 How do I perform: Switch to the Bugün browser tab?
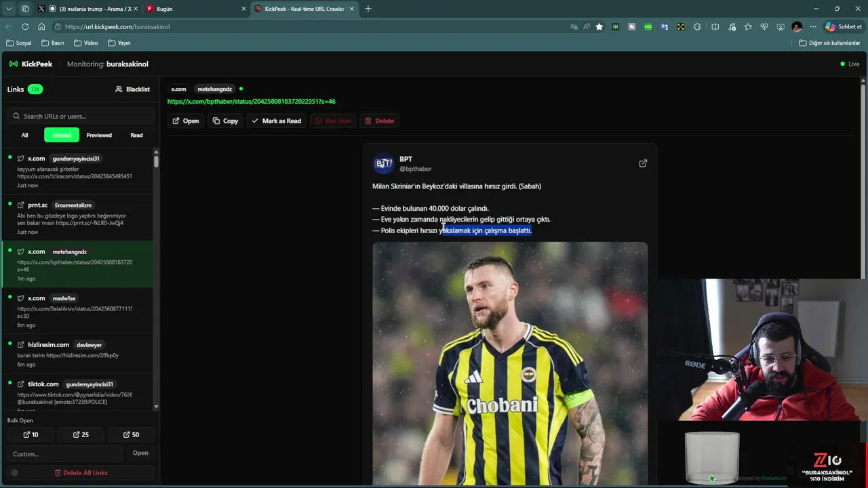pos(197,9)
